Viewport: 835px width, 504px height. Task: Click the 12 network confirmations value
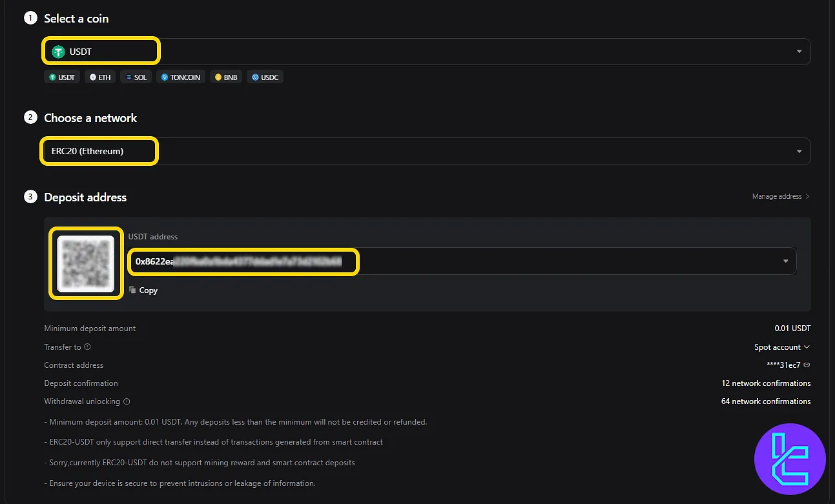click(766, 383)
